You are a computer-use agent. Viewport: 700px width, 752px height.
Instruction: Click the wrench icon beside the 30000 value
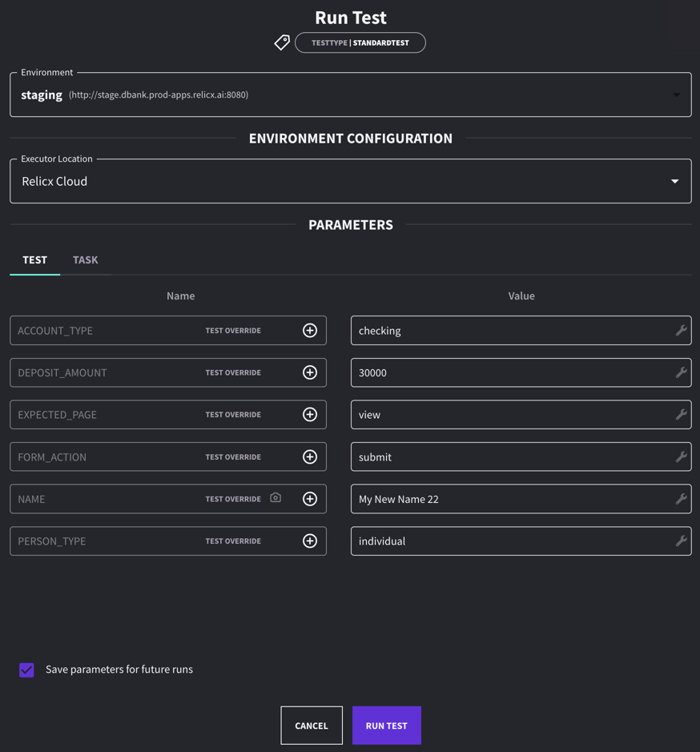pyautogui.click(x=681, y=372)
